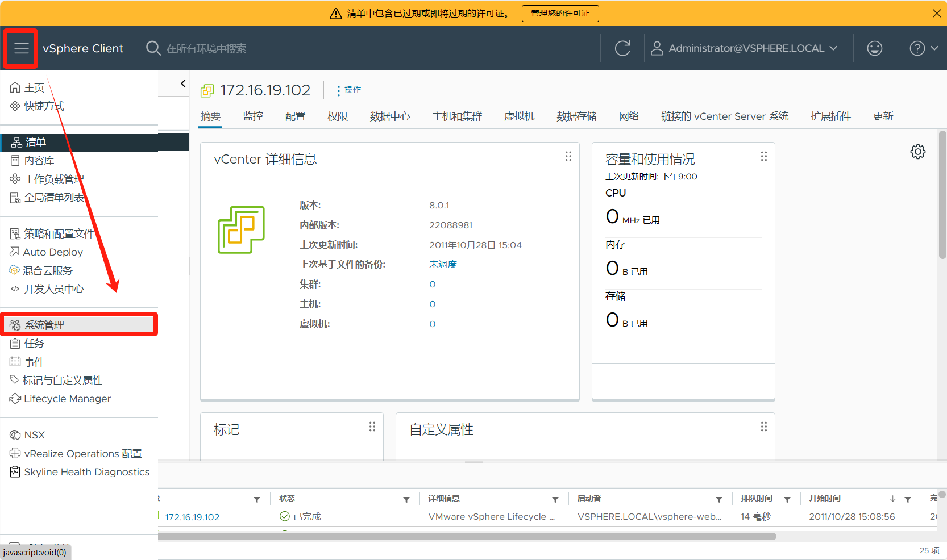
Task: Close the license warning banner
Action: 936,13
